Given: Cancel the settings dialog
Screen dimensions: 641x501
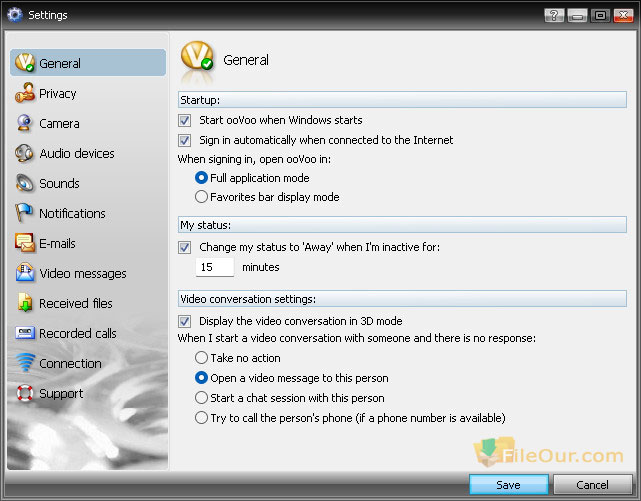Looking at the screenshot, I should pos(592,485).
